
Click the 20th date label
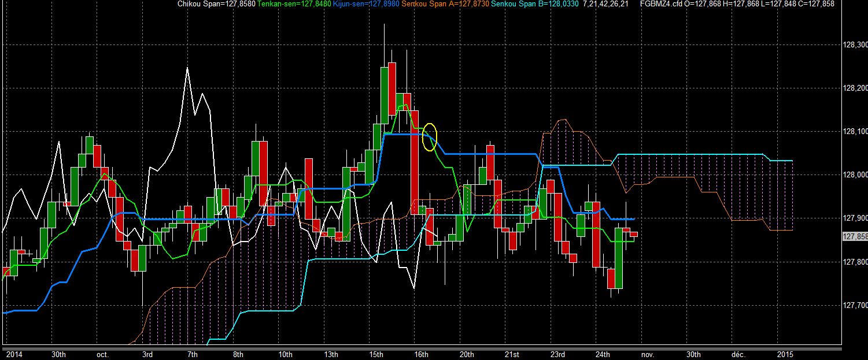[x=467, y=354]
